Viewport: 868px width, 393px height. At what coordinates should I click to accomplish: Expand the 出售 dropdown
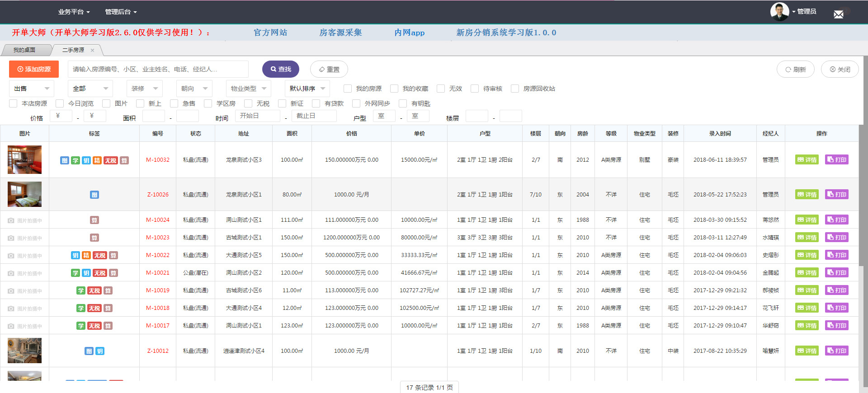(32, 89)
